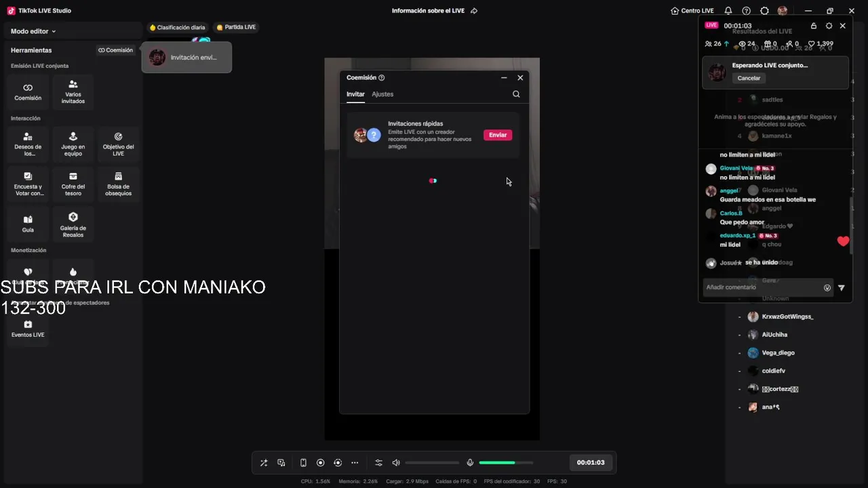Open Deseos de los espectadores tool

[x=28, y=144]
